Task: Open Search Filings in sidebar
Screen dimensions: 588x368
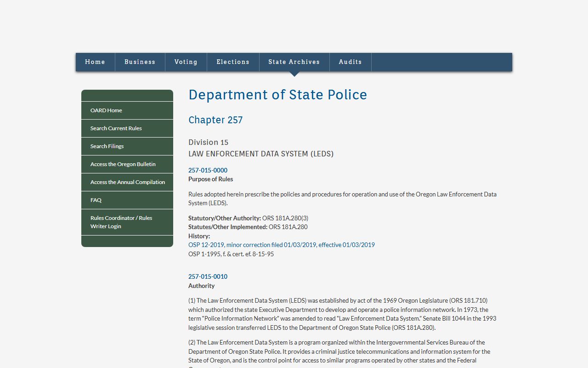Action: (x=127, y=146)
